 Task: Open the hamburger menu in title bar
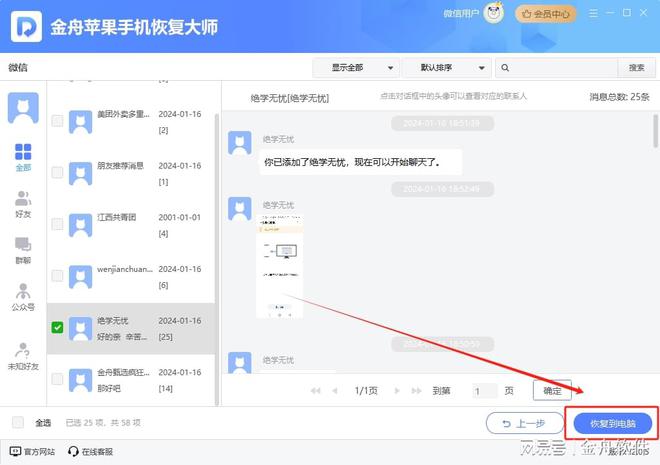pyautogui.click(x=593, y=13)
